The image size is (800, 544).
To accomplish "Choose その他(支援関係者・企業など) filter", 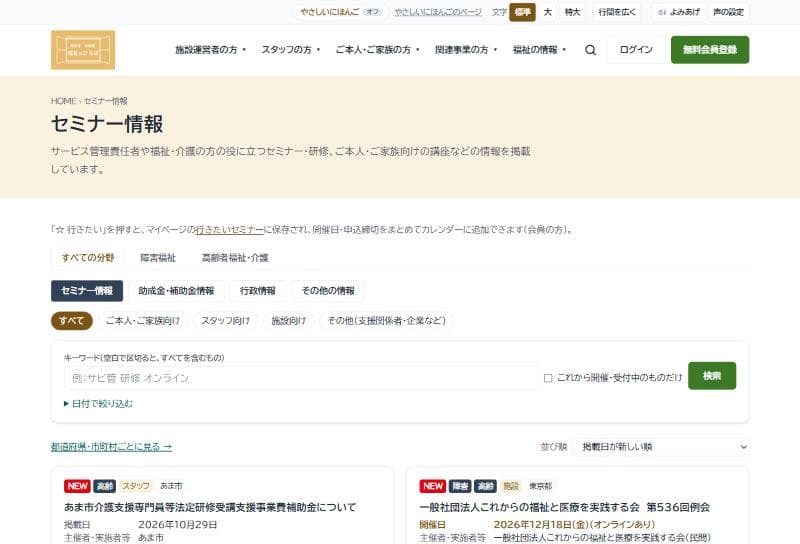I will pyautogui.click(x=386, y=320).
